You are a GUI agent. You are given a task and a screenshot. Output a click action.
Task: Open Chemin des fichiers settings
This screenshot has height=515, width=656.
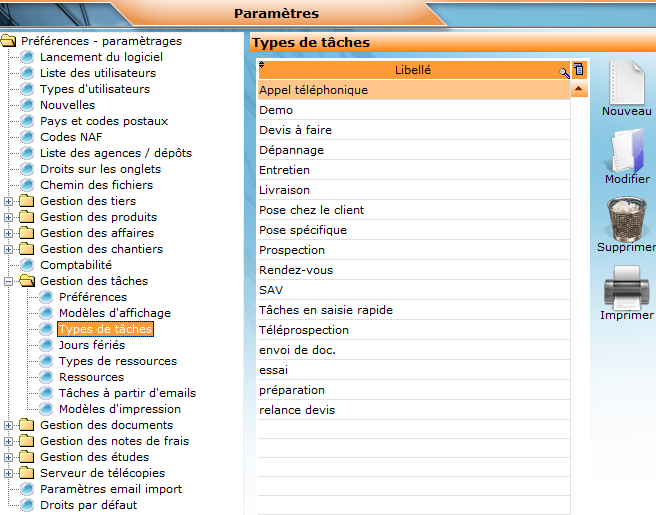[96, 185]
